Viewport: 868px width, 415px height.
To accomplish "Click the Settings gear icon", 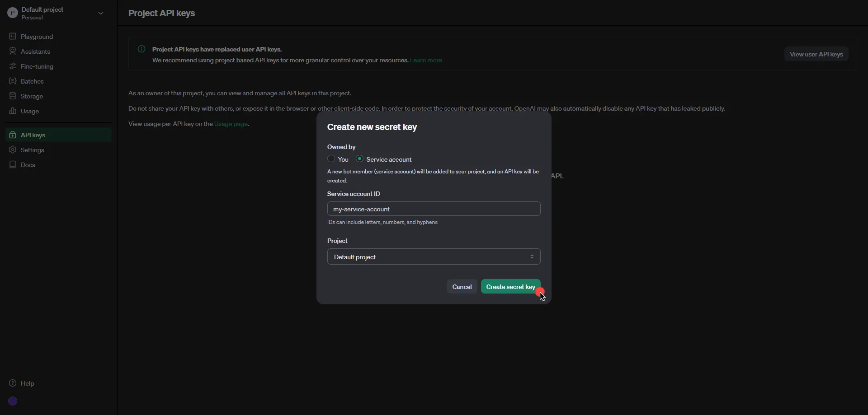I will tap(13, 150).
